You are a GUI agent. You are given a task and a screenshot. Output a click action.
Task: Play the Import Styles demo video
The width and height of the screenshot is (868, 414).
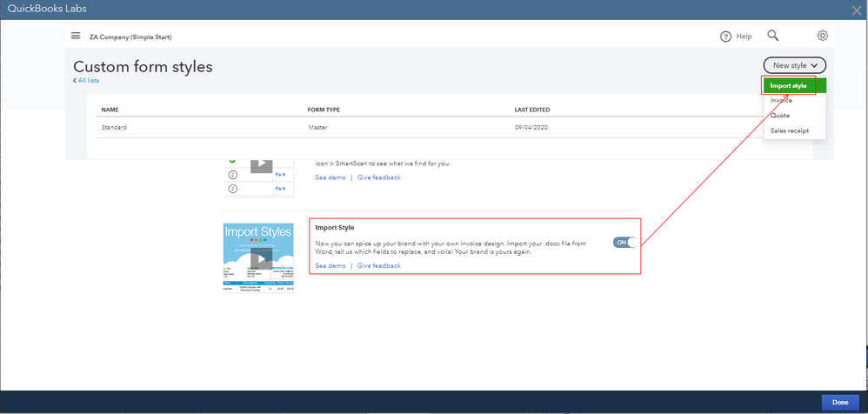(261, 259)
